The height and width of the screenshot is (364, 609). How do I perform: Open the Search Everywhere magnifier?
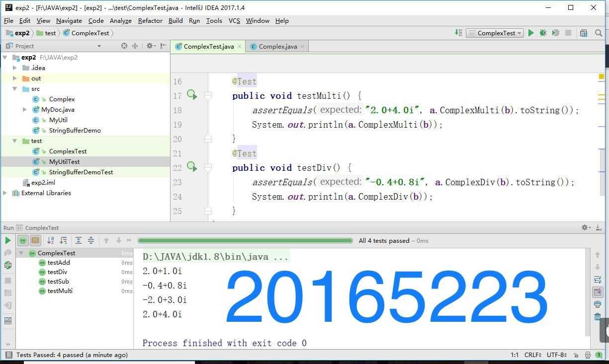(x=599, y=33)
